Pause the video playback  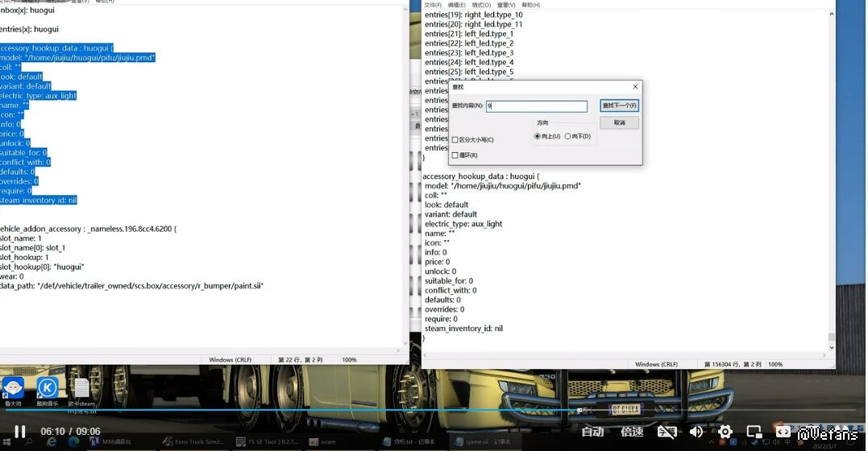point(19,432)
